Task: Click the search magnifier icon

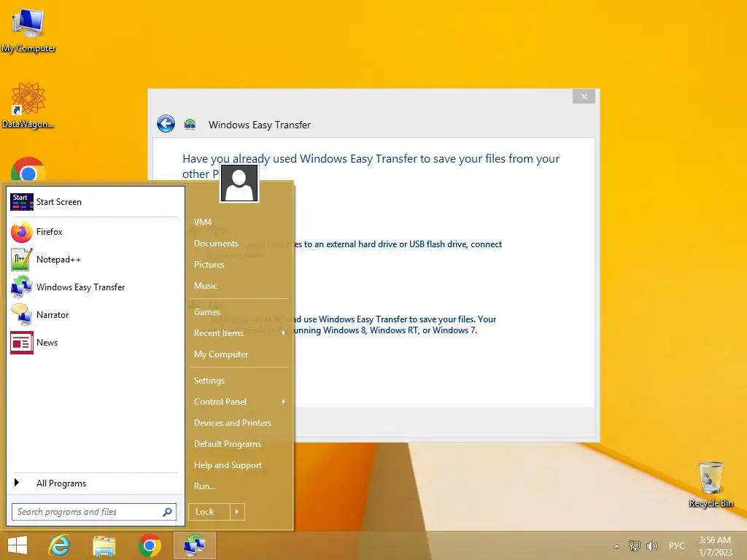Action: pyautogui.click(x=167, y=512)
